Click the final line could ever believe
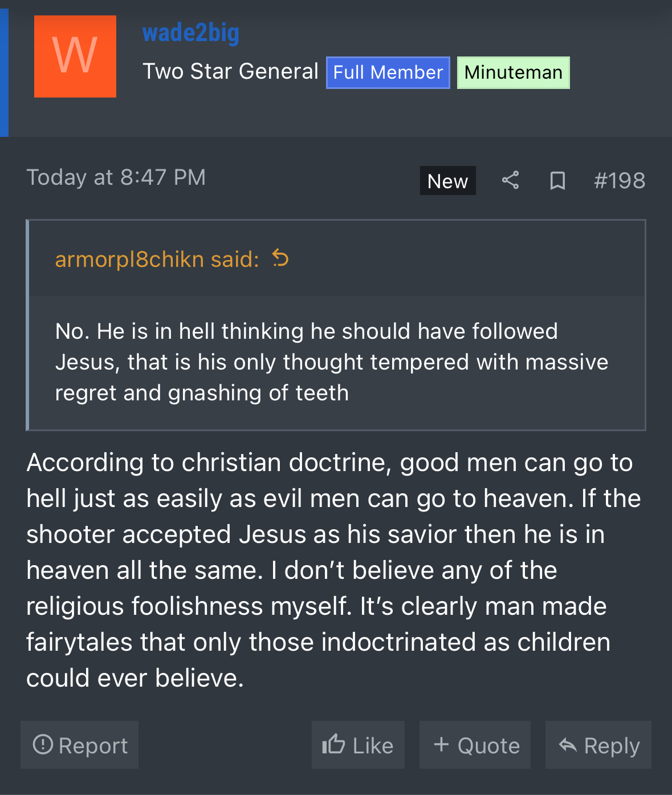Screen dimensions: 672x795 pyautogui.click(x=135, y=678)
